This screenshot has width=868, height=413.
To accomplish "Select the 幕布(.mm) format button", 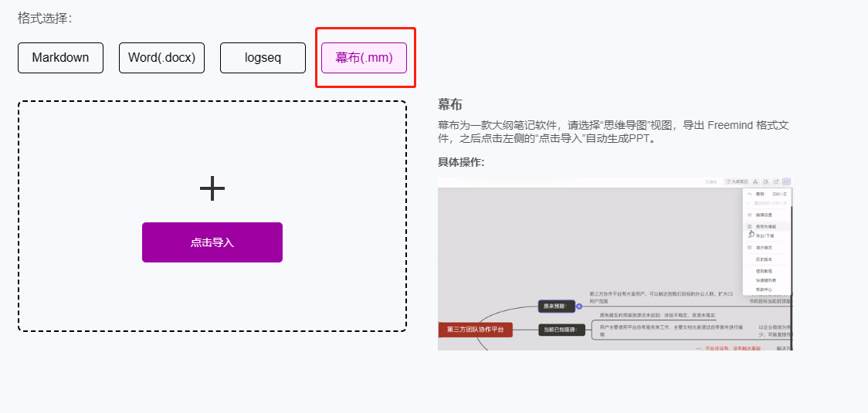I will [364, 58].
